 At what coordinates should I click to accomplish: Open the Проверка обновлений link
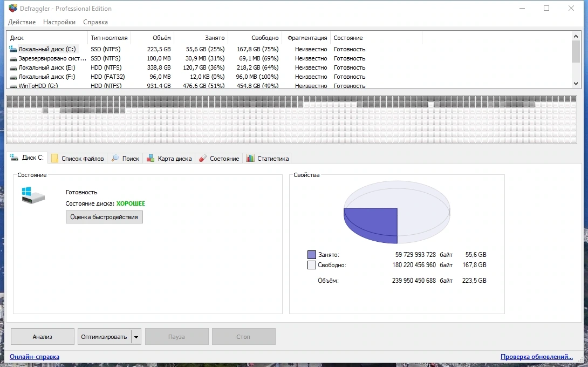click(537, 357)
